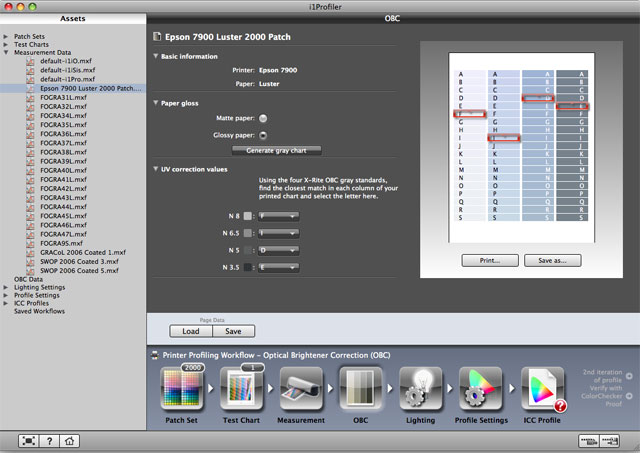Click the full screen icon in bottom bar
The width and height of the screenshot is (640, 453).
(x=29, y=441)
